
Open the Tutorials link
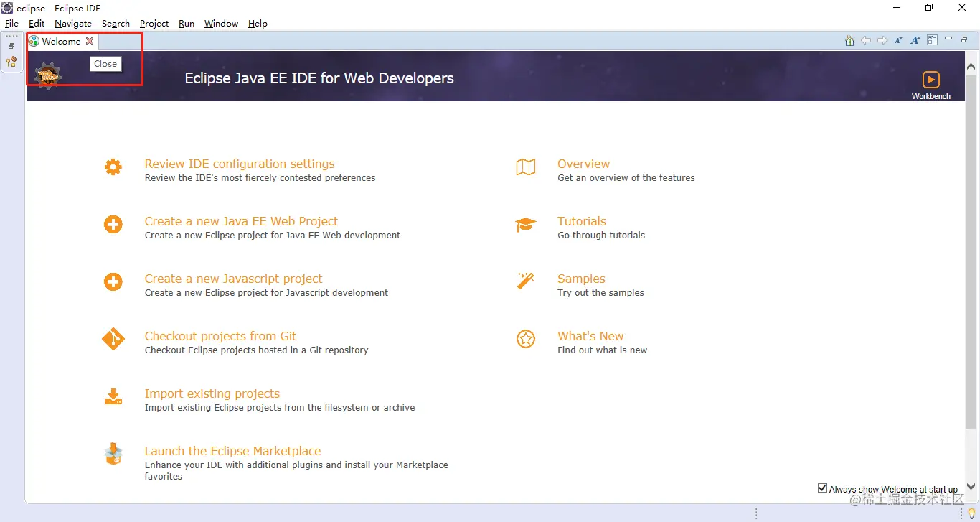point(582,221)
